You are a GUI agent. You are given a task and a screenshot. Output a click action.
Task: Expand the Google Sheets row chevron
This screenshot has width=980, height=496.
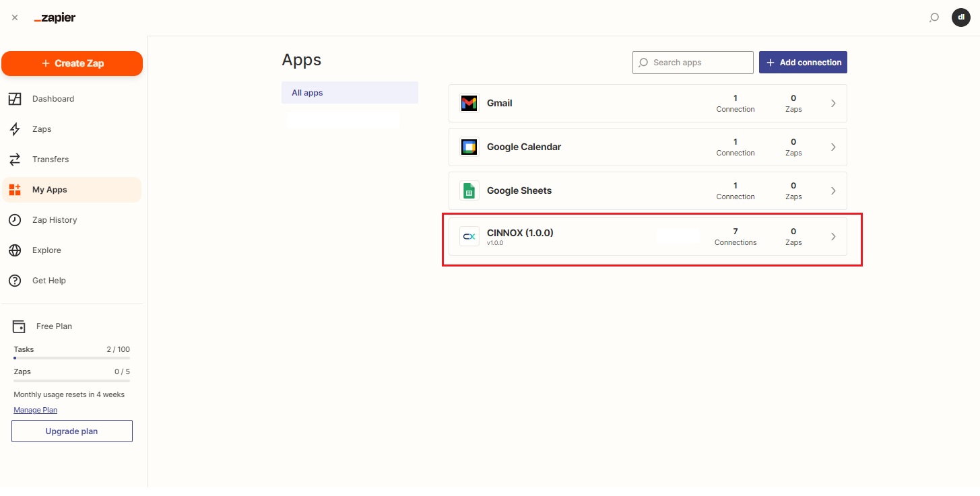tap(833, 190)
